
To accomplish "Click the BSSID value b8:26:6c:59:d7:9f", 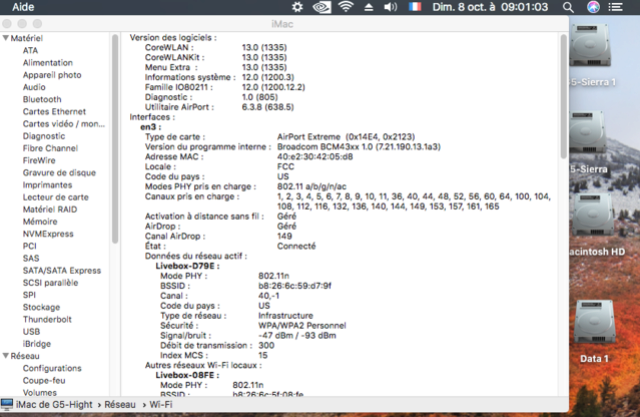I will pos(295,286).
